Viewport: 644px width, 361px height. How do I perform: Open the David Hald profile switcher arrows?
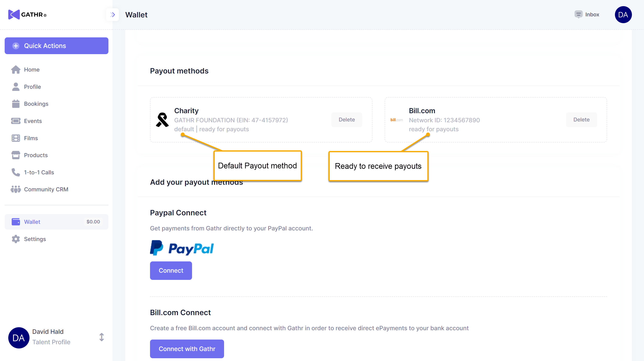point(101,337)
